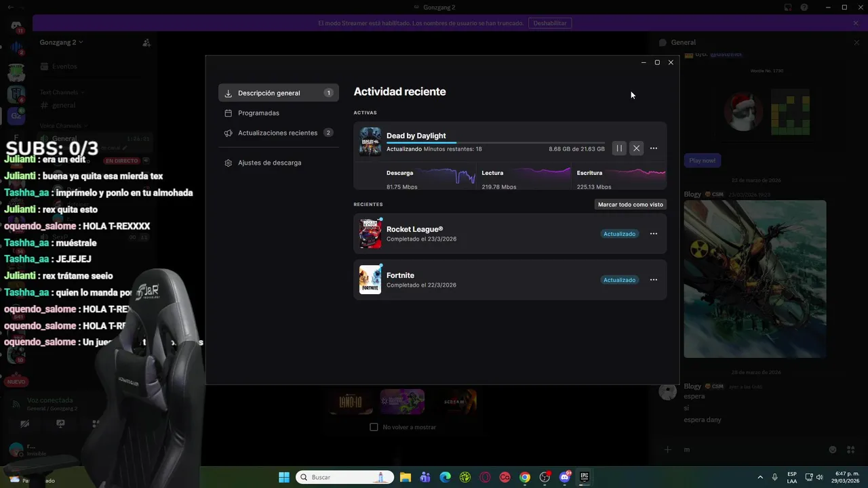The height and width of the screenshot is (488, 868).
Task: Click invite people icon in Discord
Action: 146,43
